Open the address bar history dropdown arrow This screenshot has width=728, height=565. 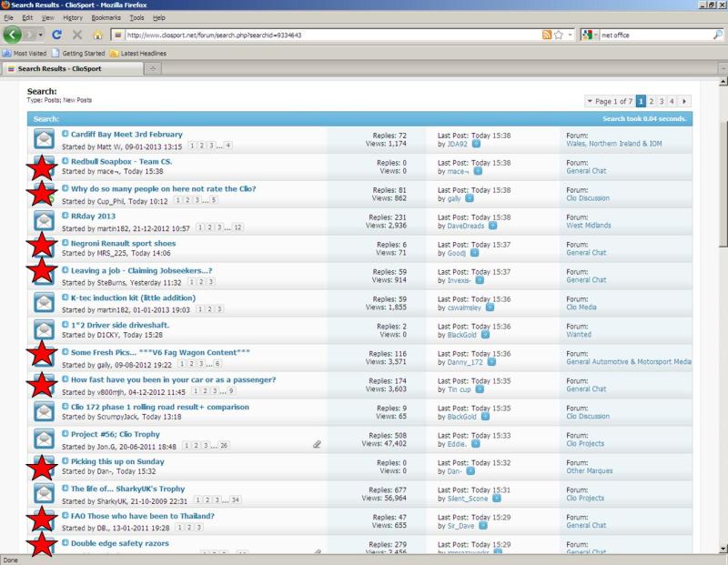(x=570, y=35)
